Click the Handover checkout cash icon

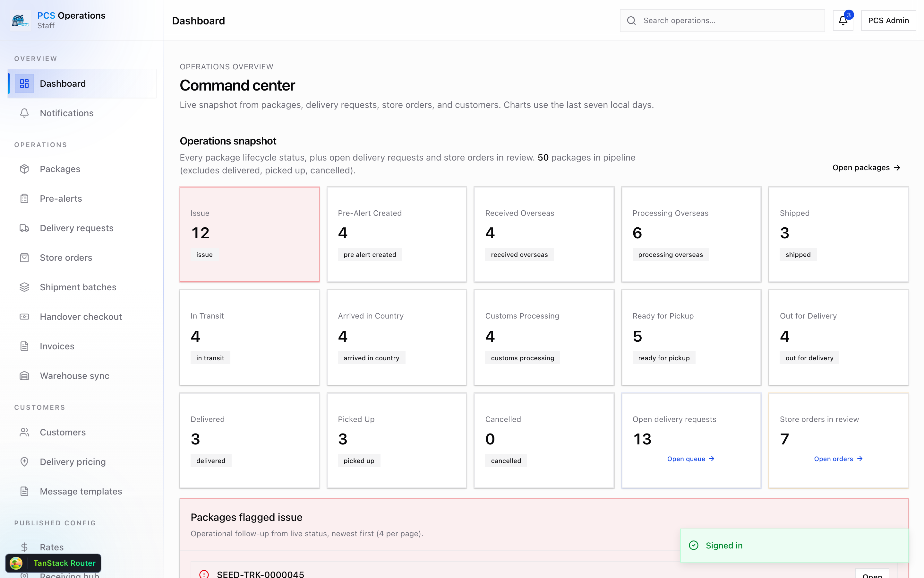(24, 317)
